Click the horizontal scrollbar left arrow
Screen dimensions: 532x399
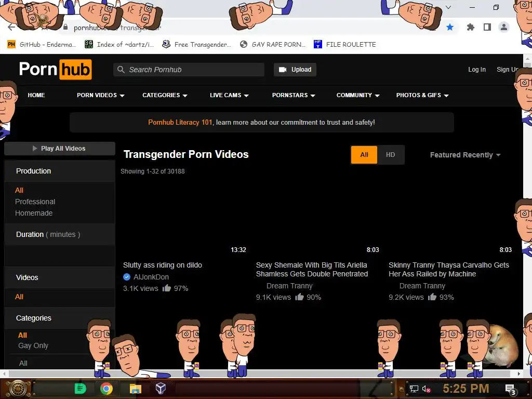point(4,374)
